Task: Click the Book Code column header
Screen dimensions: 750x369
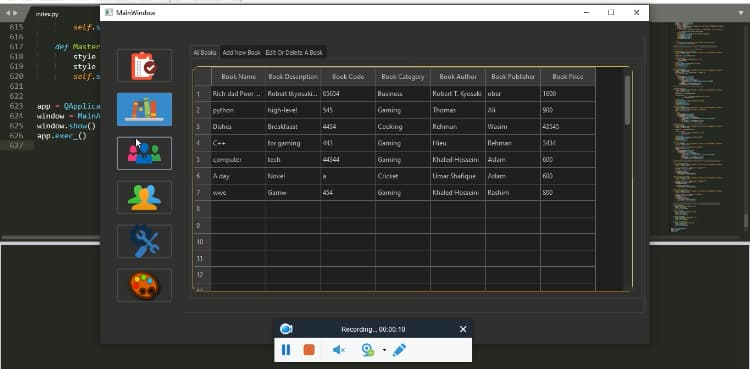Action: coord(348,77)
